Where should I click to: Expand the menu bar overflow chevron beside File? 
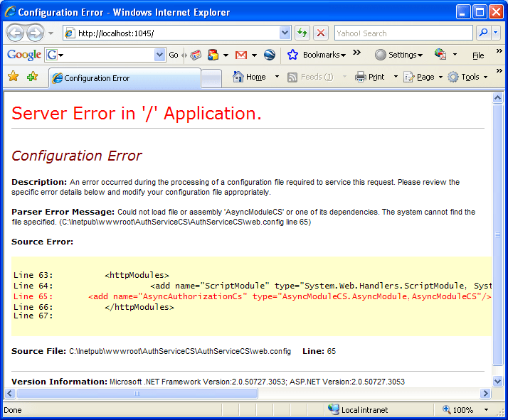[499, 50]
